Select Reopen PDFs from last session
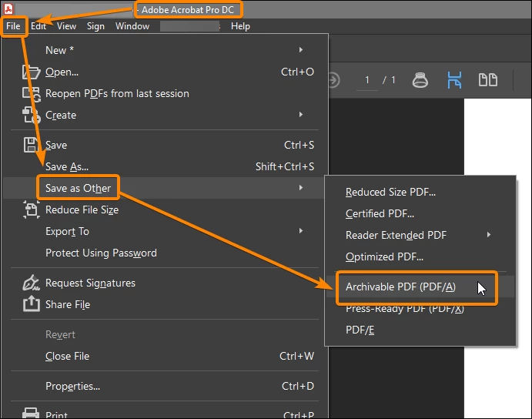Viewport: 532px width, 419px height. (165, 93)
